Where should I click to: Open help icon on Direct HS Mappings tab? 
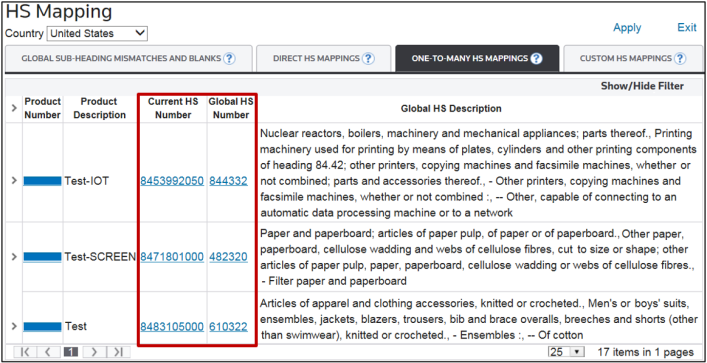click(x=368, y=59)
